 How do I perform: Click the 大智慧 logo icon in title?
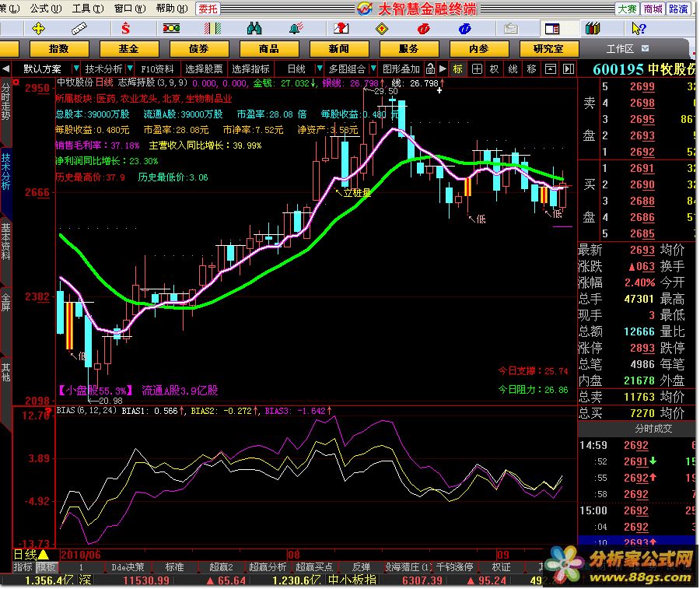click(364, 8)
